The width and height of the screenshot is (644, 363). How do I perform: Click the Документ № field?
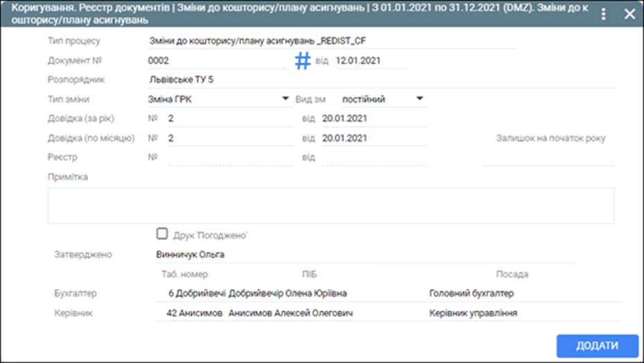point(216,61)
